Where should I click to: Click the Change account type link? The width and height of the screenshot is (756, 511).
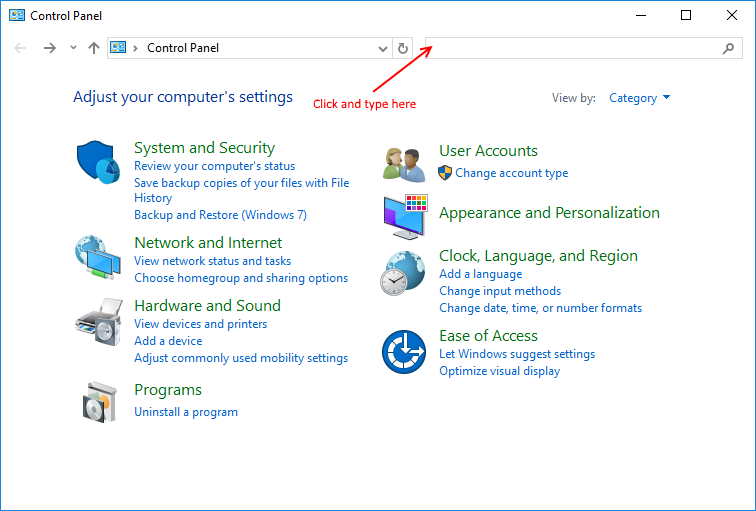(x=511, y=173)
